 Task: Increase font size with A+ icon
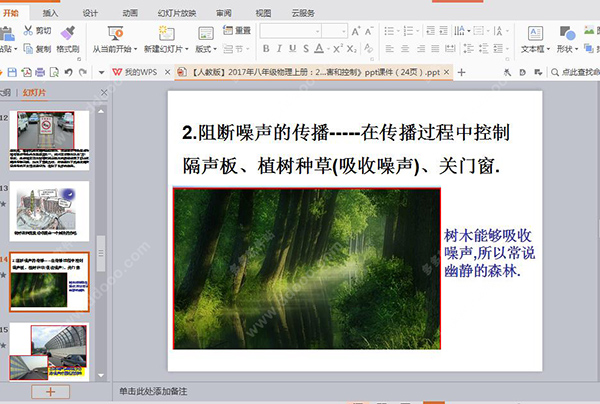[x=355, y=31]
